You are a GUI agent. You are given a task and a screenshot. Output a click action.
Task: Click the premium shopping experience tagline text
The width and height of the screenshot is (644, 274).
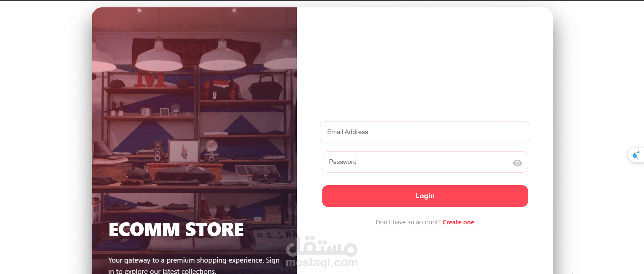(194, 265)
